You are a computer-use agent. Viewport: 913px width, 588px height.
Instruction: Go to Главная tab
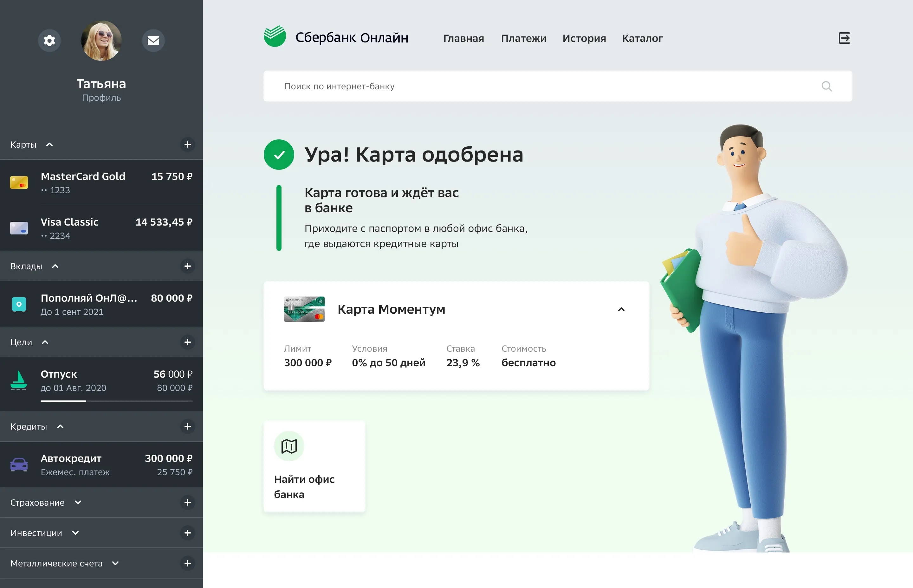tap(463, 38)
